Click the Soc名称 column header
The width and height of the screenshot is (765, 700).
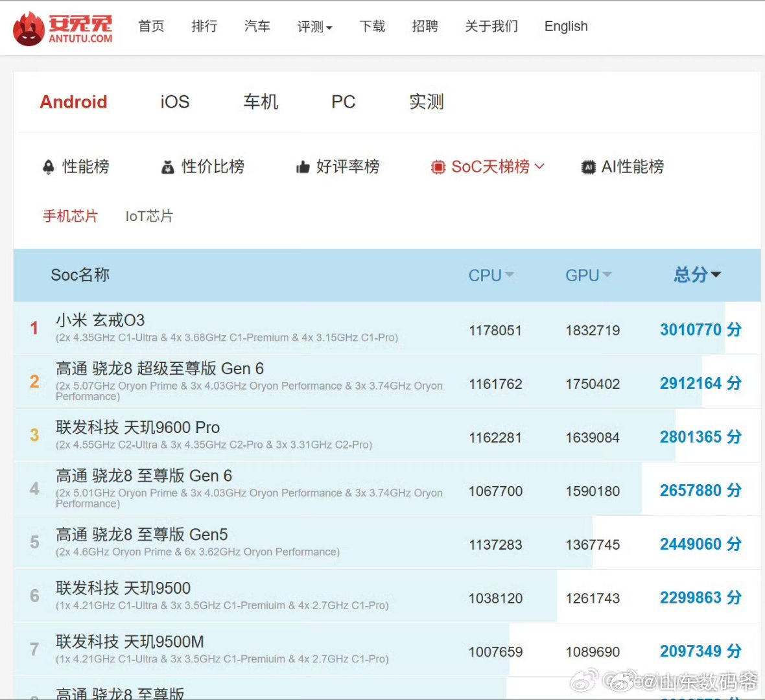(80, 275)
